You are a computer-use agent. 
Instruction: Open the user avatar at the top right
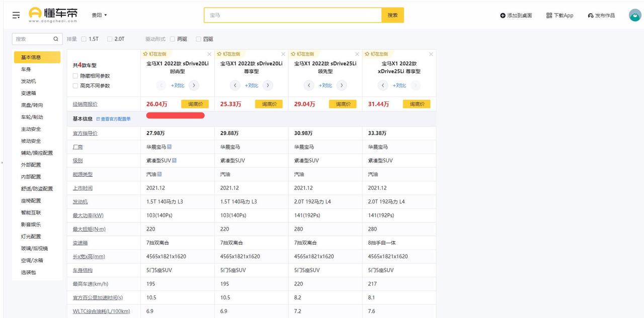(635, 15)
